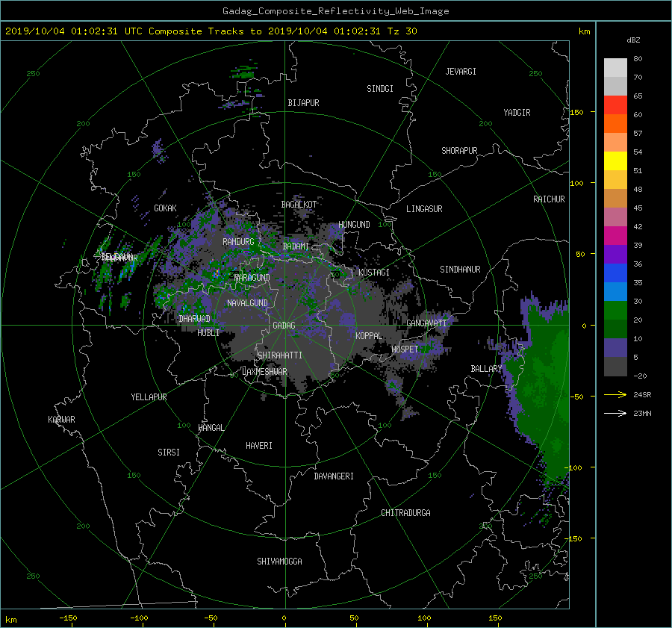The height and width of the screenshot is (628, 672).
Task: Click the LINGASUR city label
Action: point(424,209)
